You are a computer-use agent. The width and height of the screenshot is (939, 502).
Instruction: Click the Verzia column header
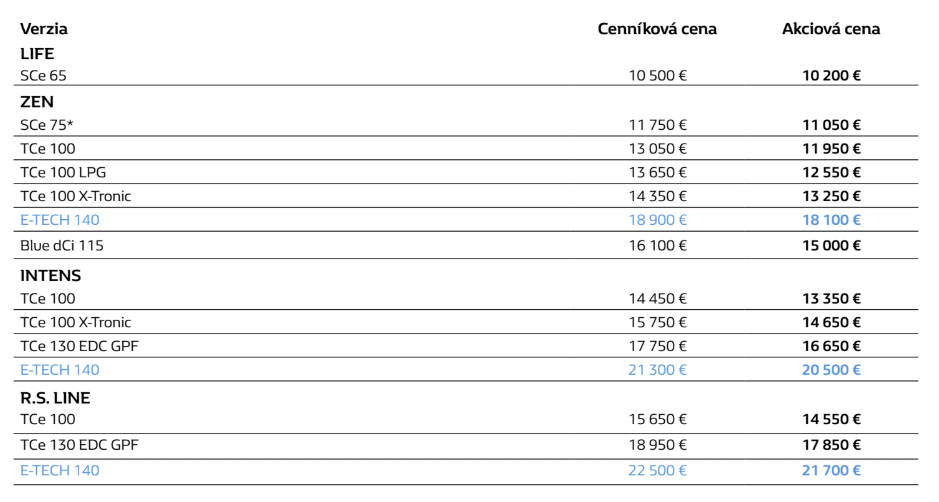point(44,29)
